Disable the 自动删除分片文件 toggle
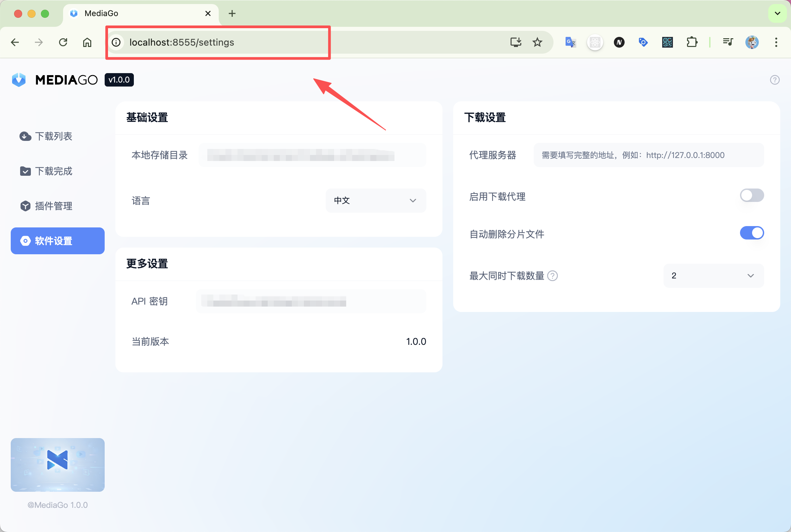791x532 pixels. coord(752,233)
